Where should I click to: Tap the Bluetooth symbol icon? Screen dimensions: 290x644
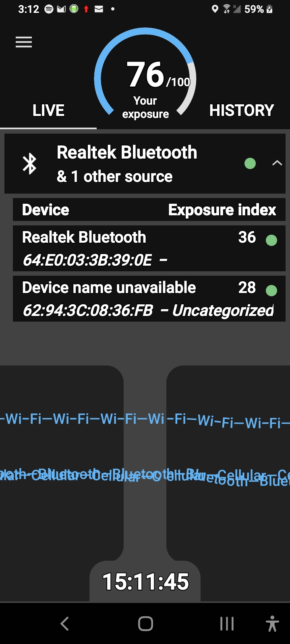coord(29,164)
